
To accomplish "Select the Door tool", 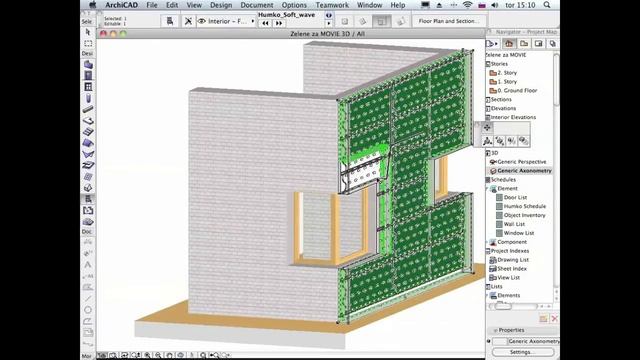I will click(x=88, y=76).
